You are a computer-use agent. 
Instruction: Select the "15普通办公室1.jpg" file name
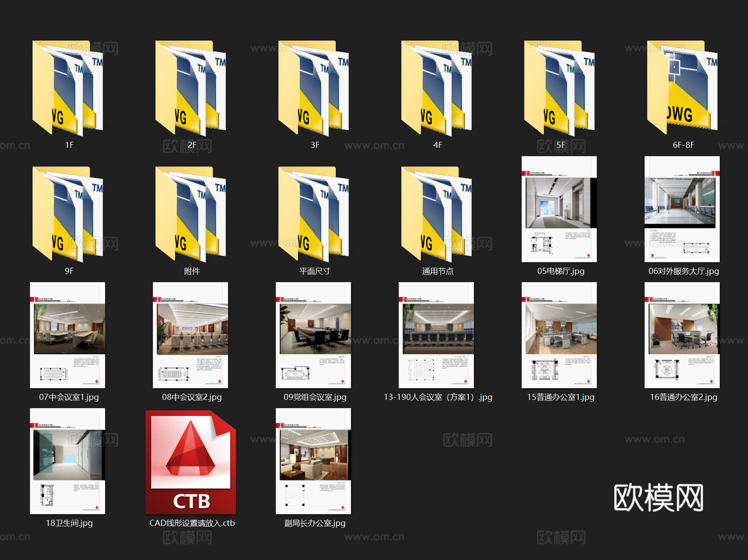click(561, 397)
